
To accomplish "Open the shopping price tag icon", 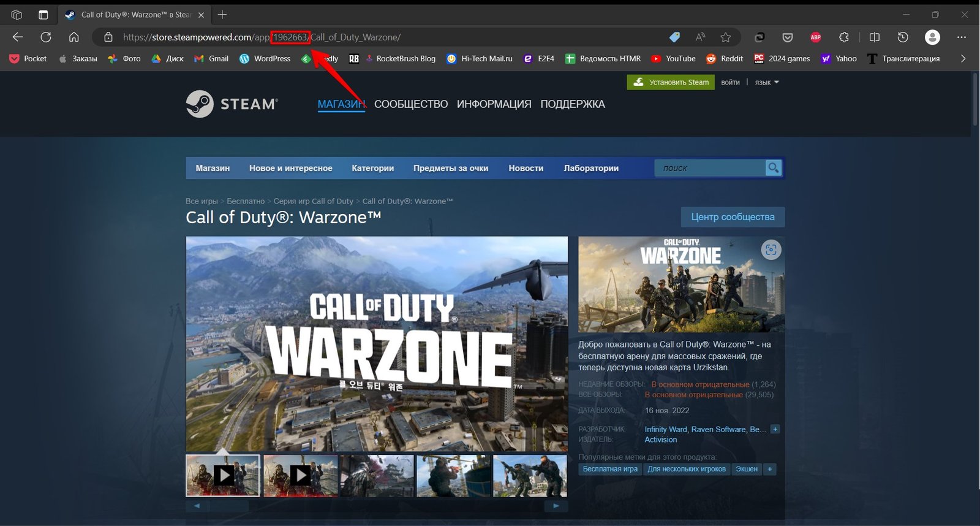I will 674,37.
